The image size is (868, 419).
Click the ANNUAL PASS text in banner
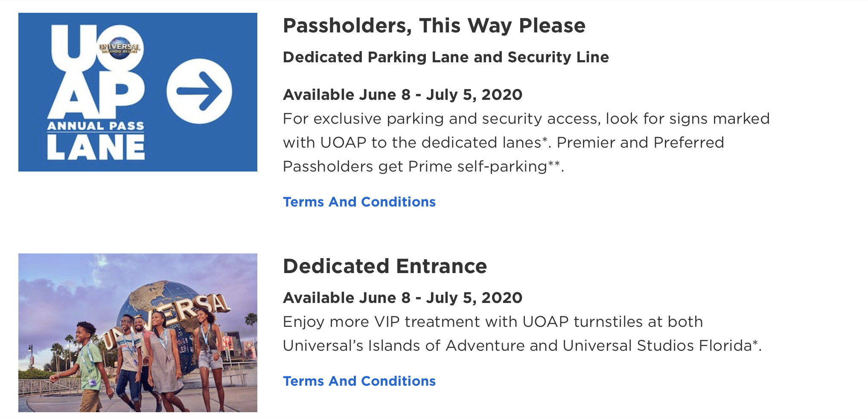[x=96, y=126]
